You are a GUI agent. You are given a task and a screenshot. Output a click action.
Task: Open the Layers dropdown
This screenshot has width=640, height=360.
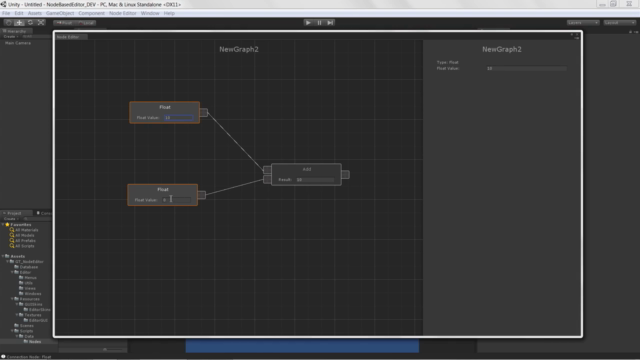click(x=583, y=23)
